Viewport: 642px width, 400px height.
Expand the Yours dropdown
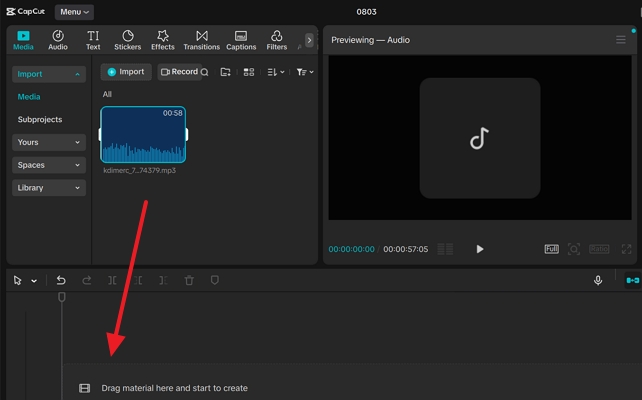pos(49,142)
